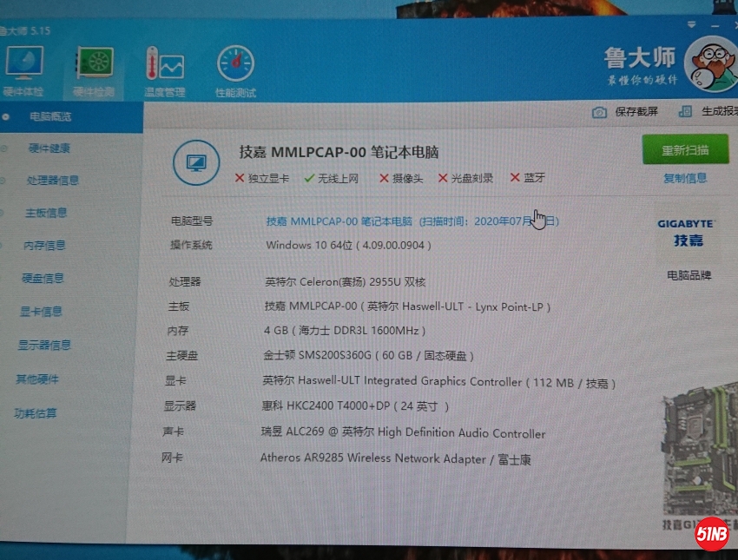The height and width of the screenshot is (560, 738).
Task: Open the main menu dropdown in title bar
Action: 691,26
